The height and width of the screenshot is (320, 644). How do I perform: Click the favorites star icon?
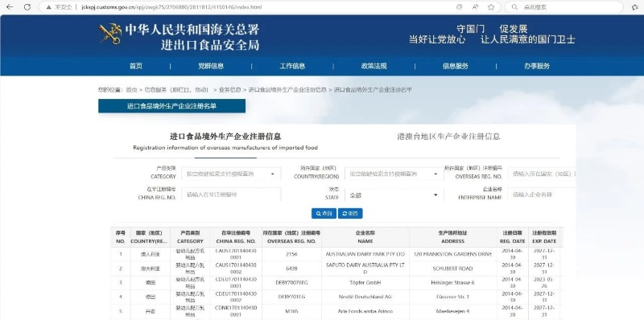491,7
